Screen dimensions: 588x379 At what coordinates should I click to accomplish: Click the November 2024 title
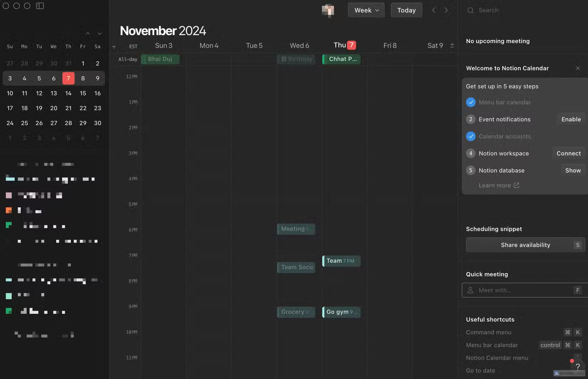163,31
